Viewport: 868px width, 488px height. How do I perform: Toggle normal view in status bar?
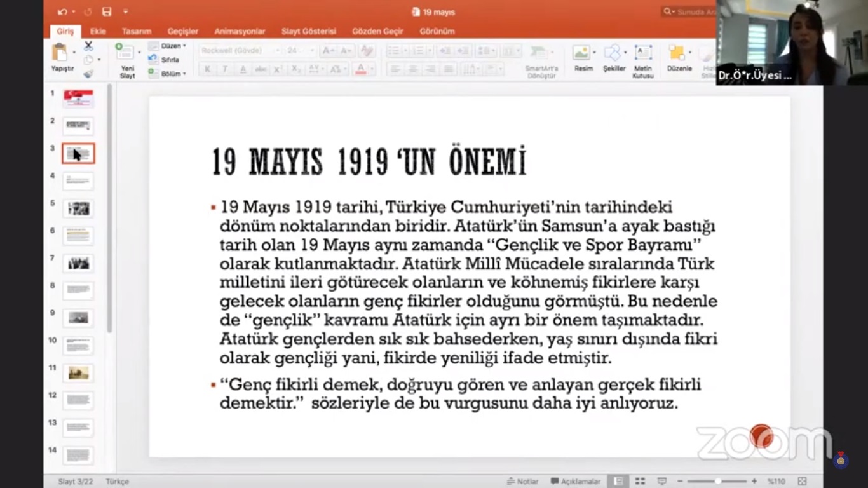[616, 481]
